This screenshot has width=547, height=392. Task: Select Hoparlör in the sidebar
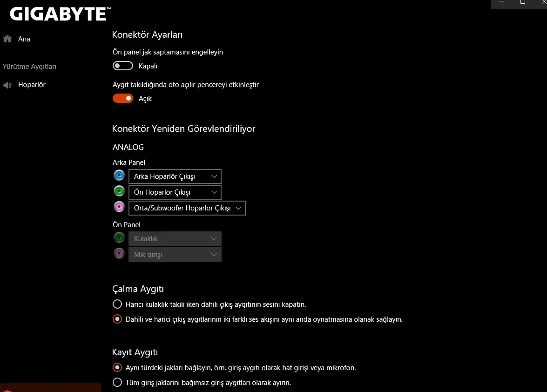[31, 85]
